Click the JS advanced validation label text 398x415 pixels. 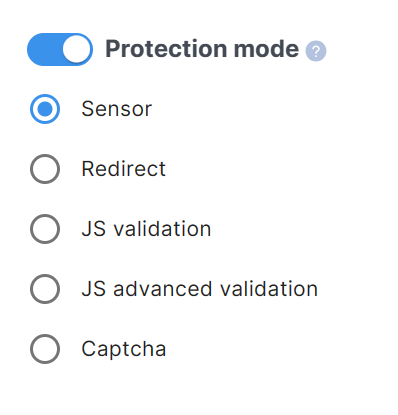tap(199, 289)
